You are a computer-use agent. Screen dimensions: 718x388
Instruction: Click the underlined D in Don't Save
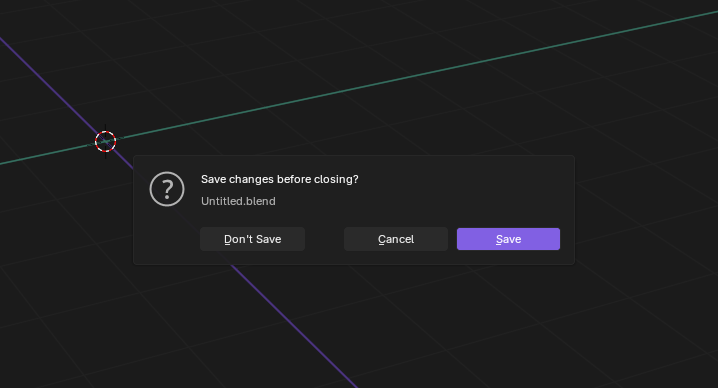click(x=228, y=239)
